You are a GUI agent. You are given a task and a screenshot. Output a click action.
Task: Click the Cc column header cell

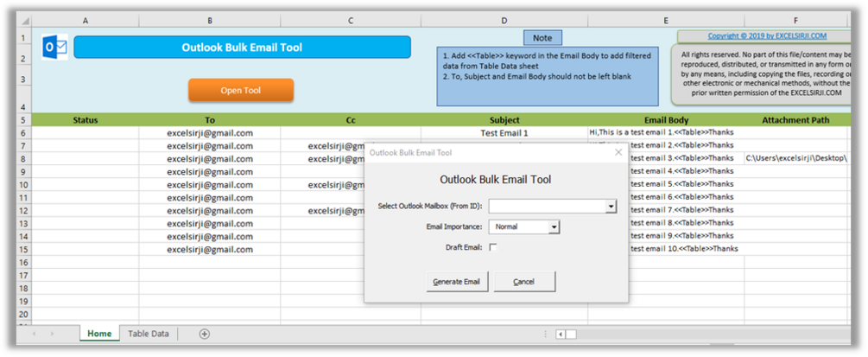click(351, 120)
